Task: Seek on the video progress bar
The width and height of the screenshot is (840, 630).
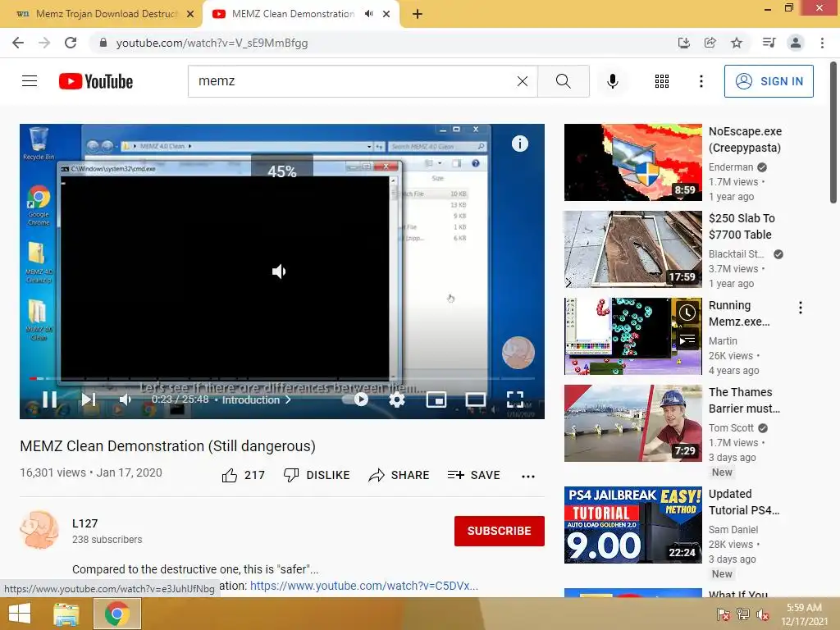Action: pos(282,379)
